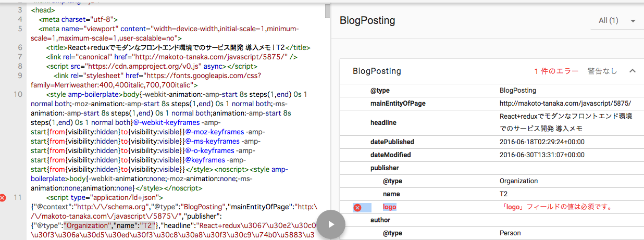Place cursor on the ld+json script tag
The width and height of the screenshot is (644, 240).
click(x=105, y=198)
